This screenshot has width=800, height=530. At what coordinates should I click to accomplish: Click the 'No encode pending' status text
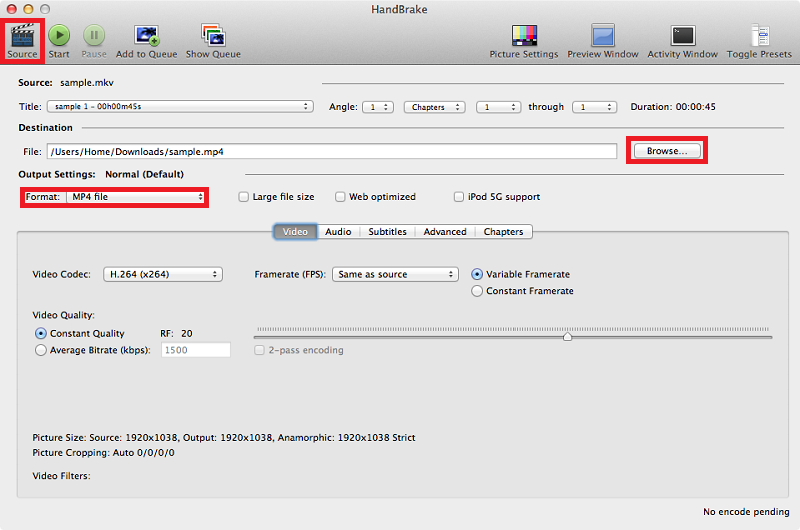(746, 512)
